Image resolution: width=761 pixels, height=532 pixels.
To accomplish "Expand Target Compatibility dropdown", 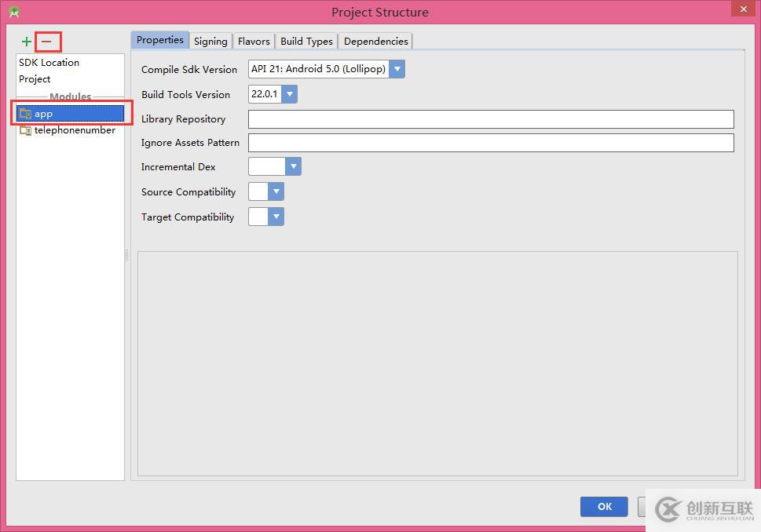I will (276, 217).
